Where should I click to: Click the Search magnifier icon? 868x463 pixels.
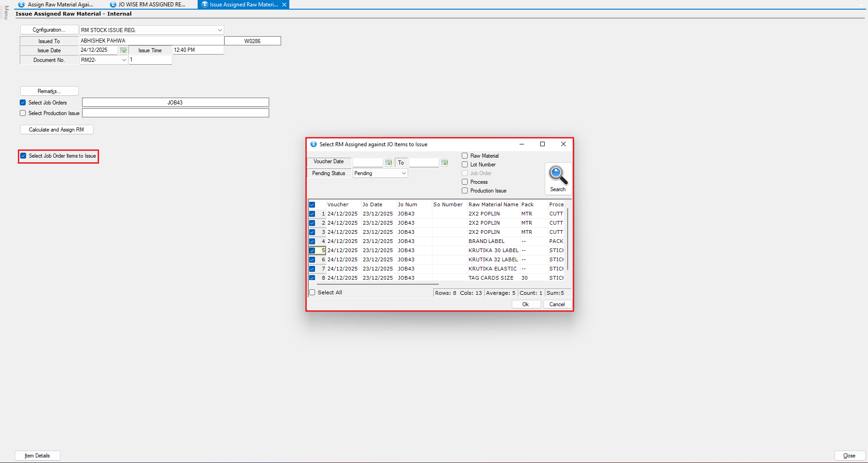pos(558,176)
